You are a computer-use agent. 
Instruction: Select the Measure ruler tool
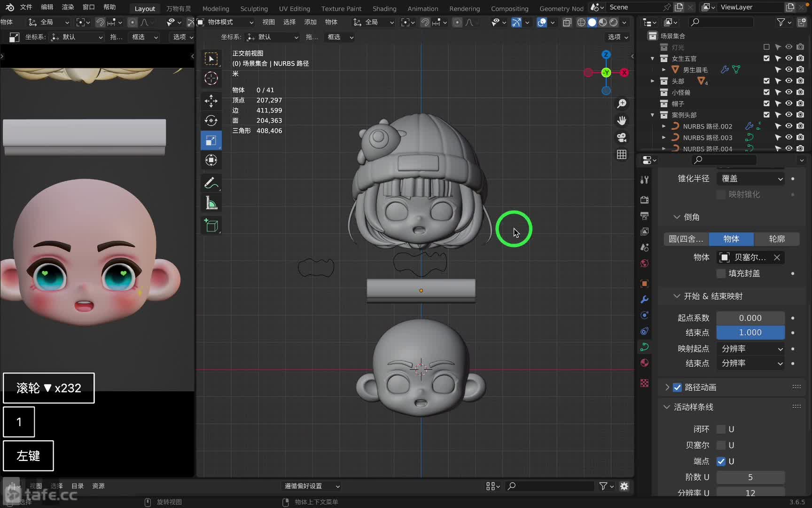[211, 203]
